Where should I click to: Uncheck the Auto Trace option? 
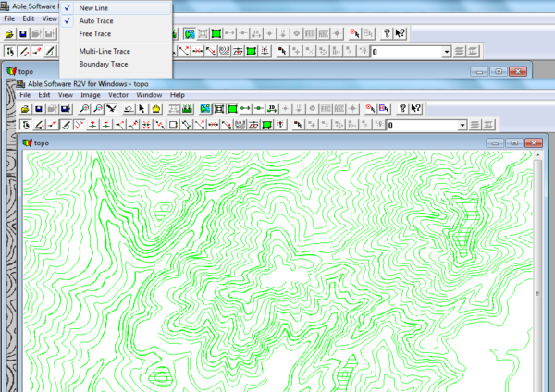[x=96, y=20]
